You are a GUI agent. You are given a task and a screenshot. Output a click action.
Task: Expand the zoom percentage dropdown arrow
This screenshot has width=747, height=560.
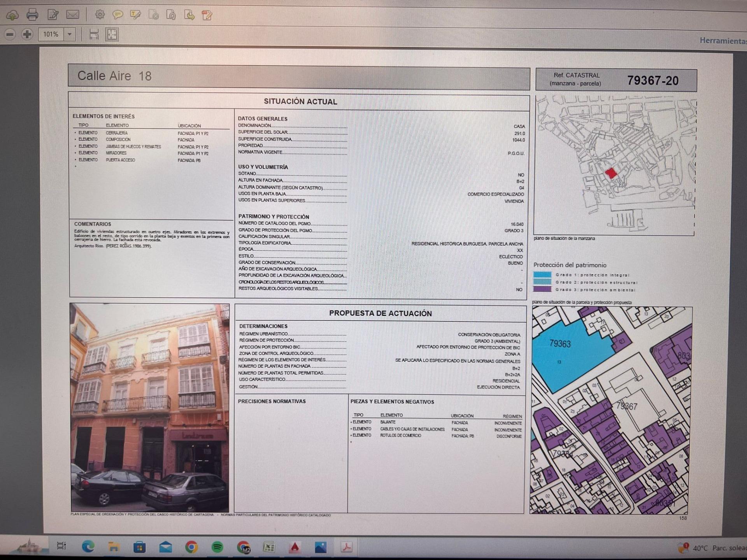point(70,34)
